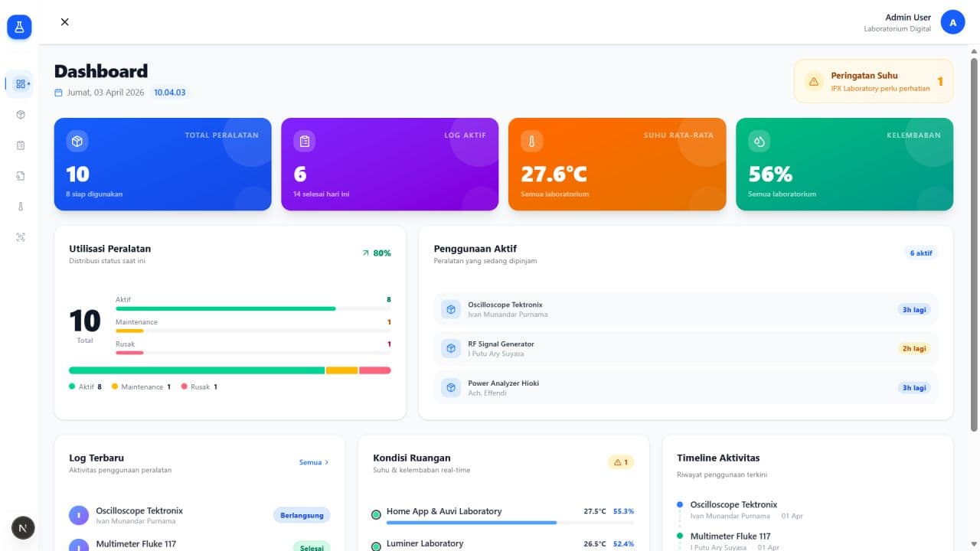Open the scanner sidebar icon

point(21,237)
